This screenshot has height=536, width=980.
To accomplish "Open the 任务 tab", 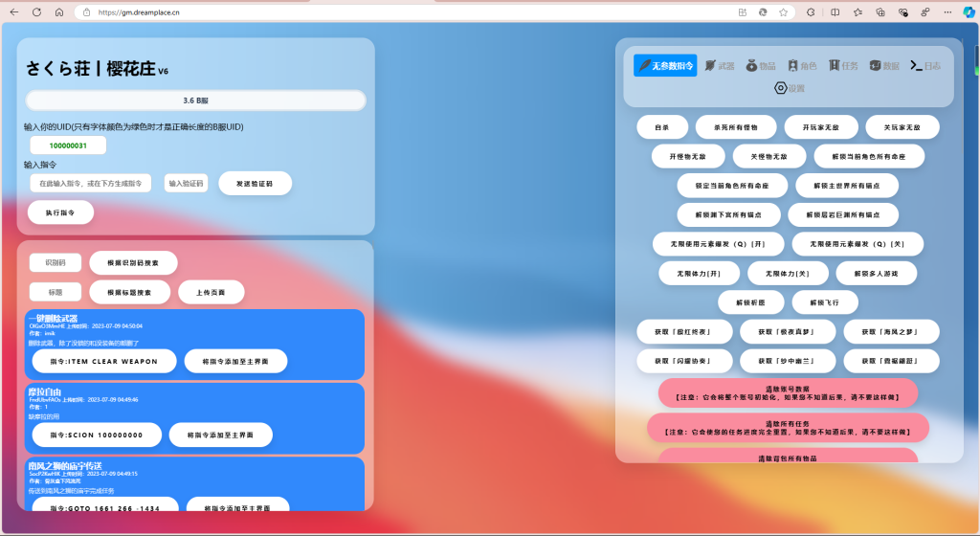I will (843, 66).
